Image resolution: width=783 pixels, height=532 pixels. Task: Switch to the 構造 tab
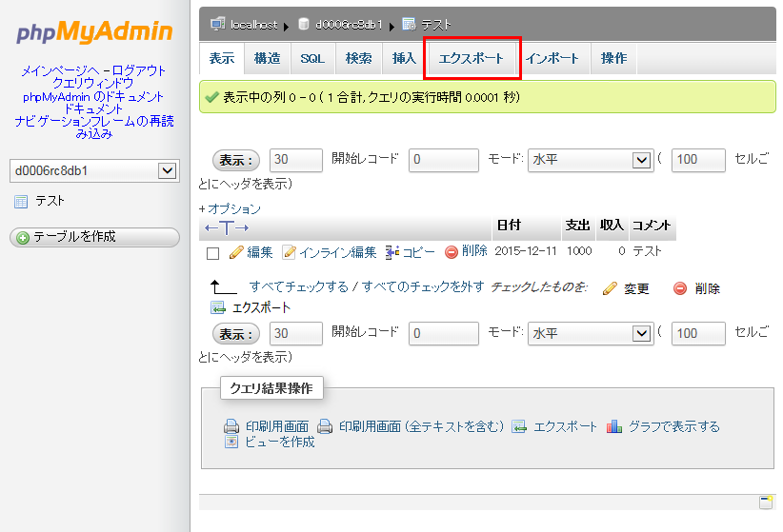point(267,58)
